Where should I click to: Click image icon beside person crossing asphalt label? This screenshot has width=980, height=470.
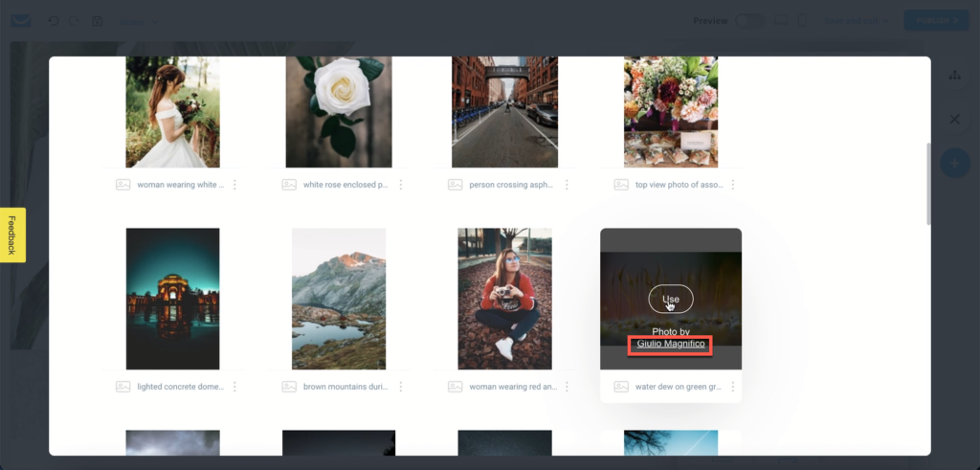coord(455,185)
